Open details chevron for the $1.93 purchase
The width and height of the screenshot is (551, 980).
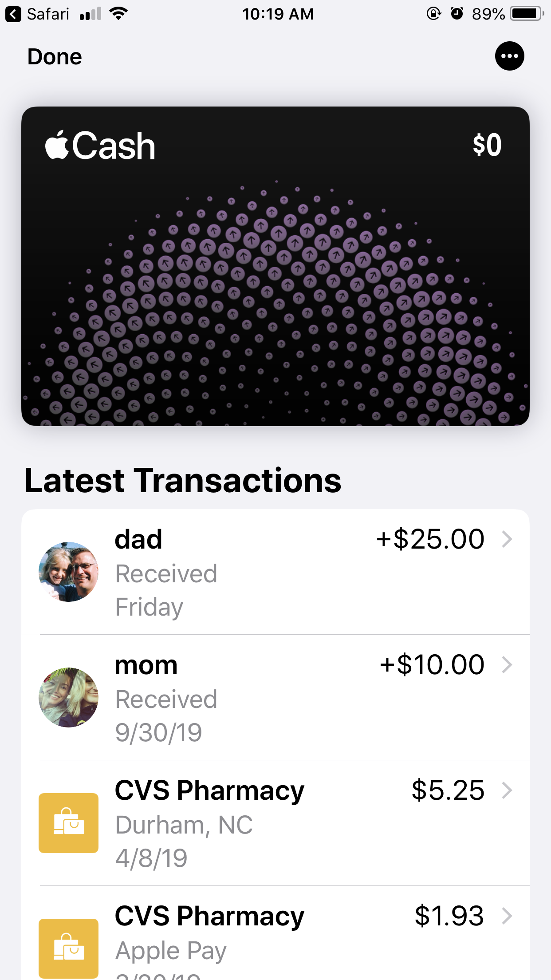pyautogui.click(x=507, y=916)
